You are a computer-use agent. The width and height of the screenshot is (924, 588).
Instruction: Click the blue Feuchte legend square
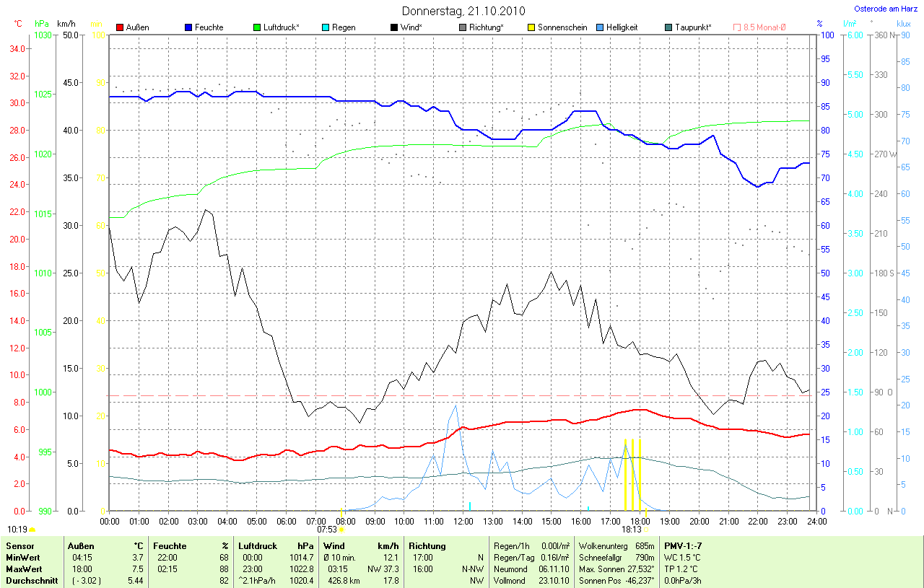click(188, 27)
